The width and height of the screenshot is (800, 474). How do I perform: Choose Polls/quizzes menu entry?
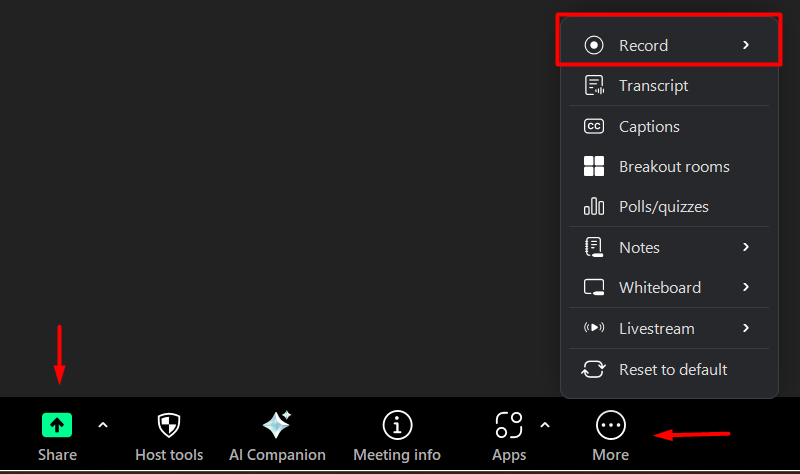[x=669, y=206]
